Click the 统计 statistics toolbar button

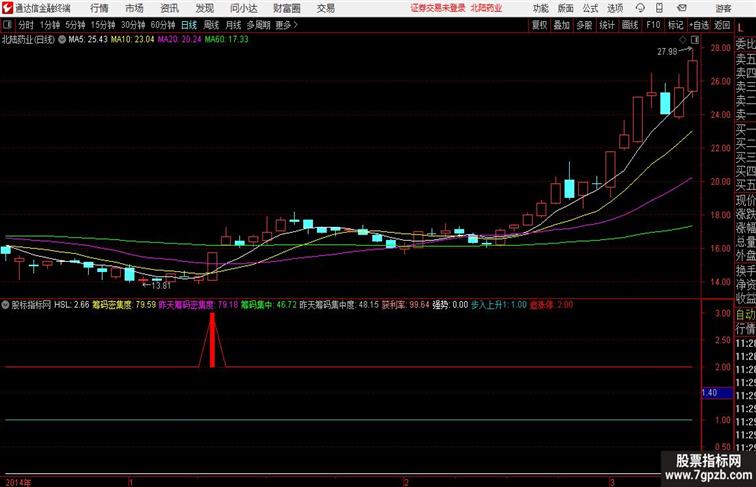pyautogui.click(x=607, y=25)
